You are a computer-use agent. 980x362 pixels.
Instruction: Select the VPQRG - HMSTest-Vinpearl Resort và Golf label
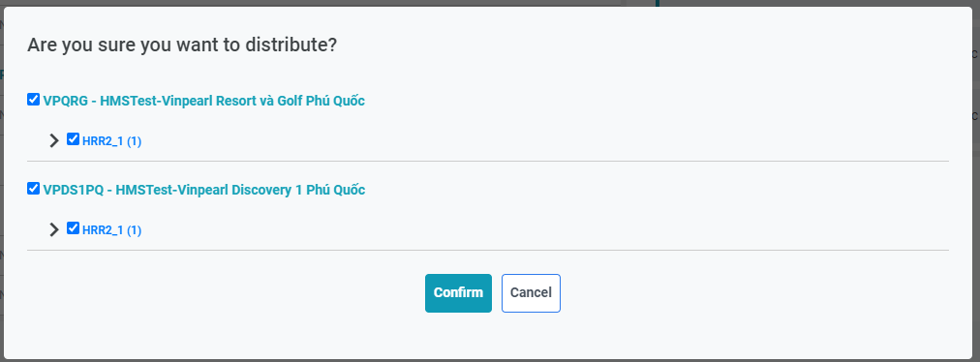(x=203, y=101)
